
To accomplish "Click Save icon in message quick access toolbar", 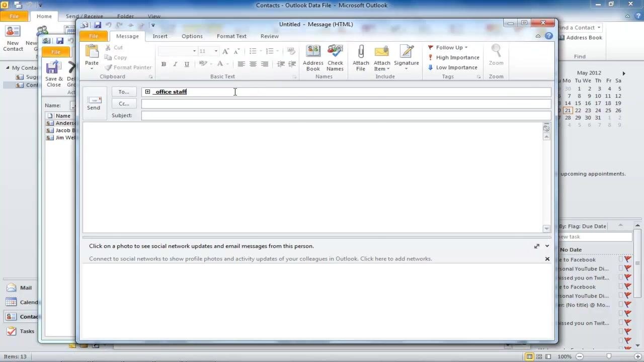I will (97, 25).
